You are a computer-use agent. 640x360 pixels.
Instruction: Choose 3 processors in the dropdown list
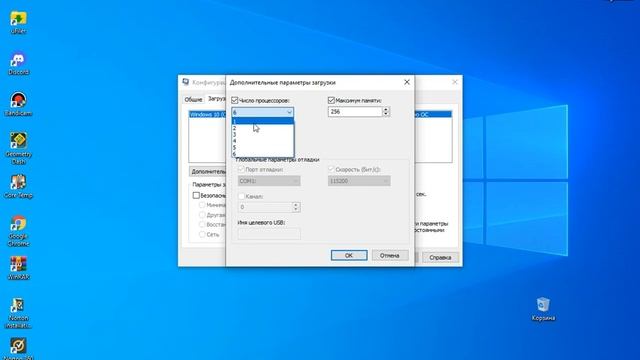[262, 134]
